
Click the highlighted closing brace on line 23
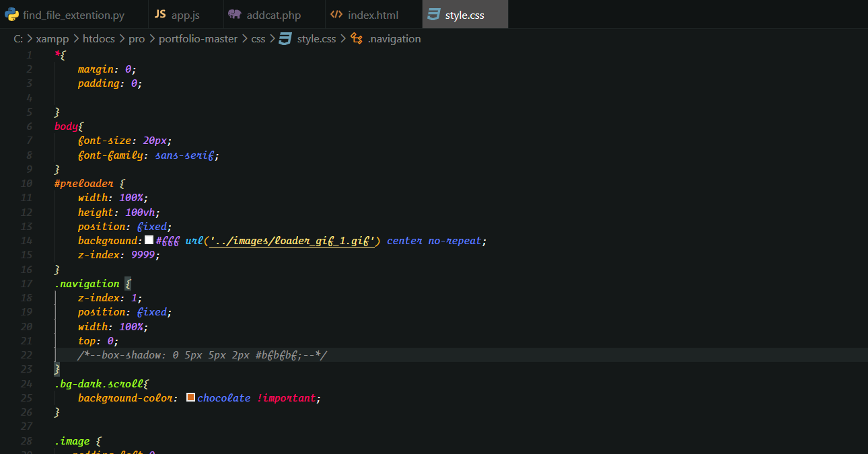click(x=57, y=369)
